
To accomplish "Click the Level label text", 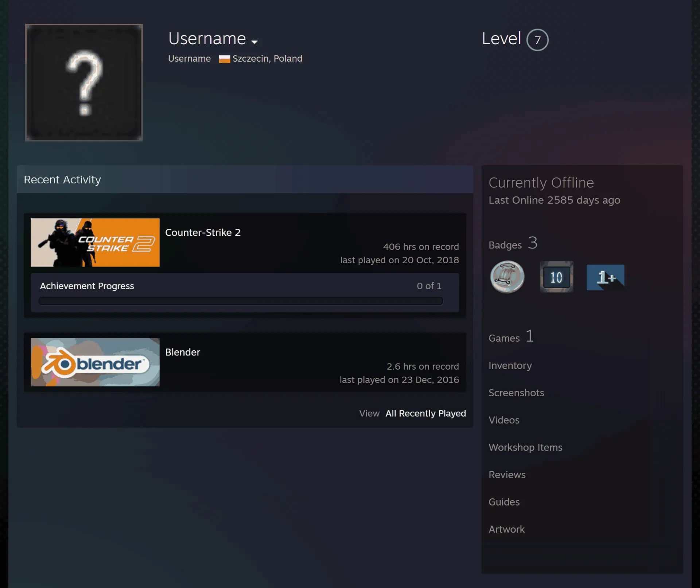I will [501, 38].
